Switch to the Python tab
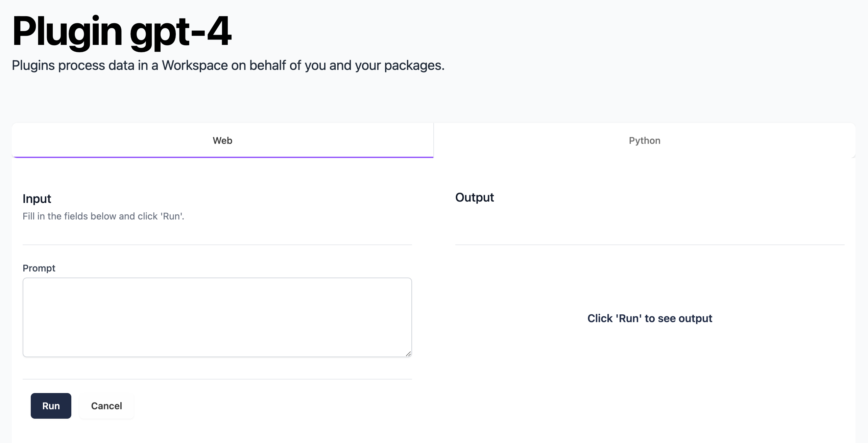868x443 pixels. (x=644, y=140)
